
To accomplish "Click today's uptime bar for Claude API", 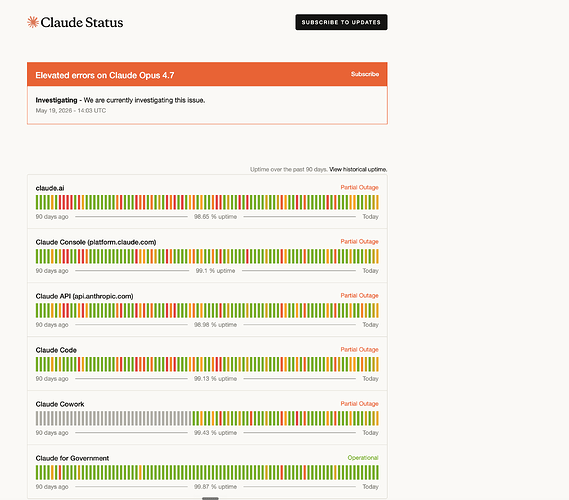I will [x=377, y=311].
